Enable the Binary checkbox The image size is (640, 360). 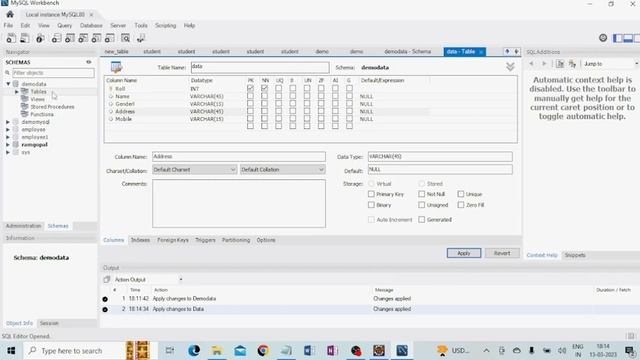(x=371, y=205)
